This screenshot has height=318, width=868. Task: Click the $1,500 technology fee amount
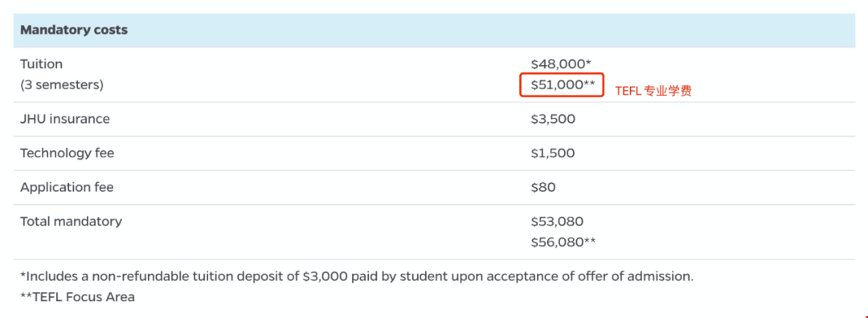pyautogui.click(x=552, y=153)
